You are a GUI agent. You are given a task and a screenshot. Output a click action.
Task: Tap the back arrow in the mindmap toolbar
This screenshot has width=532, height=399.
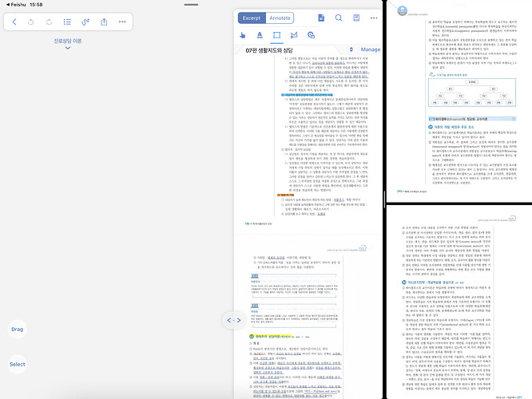point(14,22)
